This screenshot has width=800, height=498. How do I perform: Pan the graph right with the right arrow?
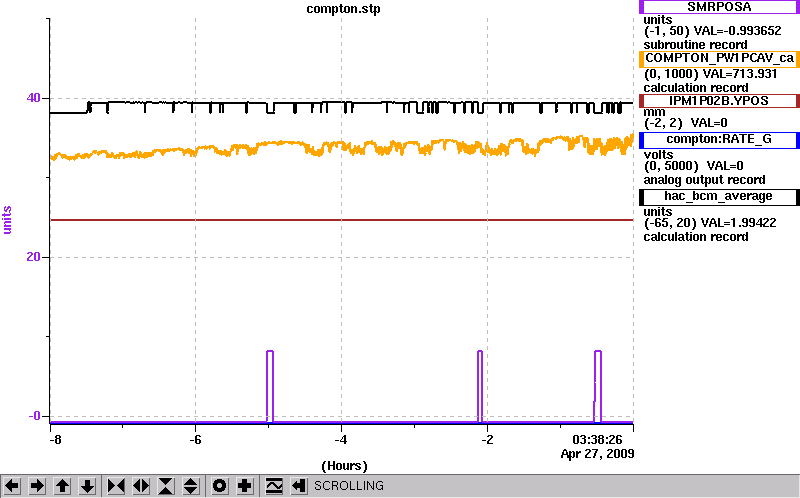tap(37, 486)
